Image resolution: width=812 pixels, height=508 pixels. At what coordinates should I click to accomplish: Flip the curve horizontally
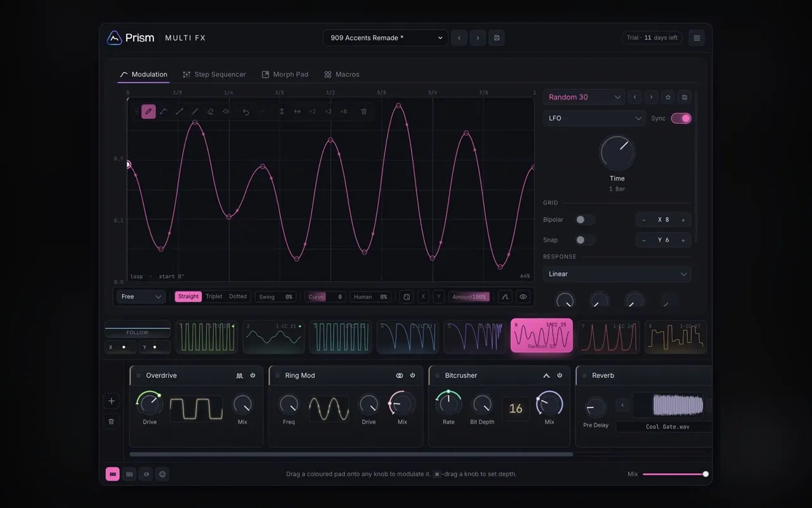point(297,112)
